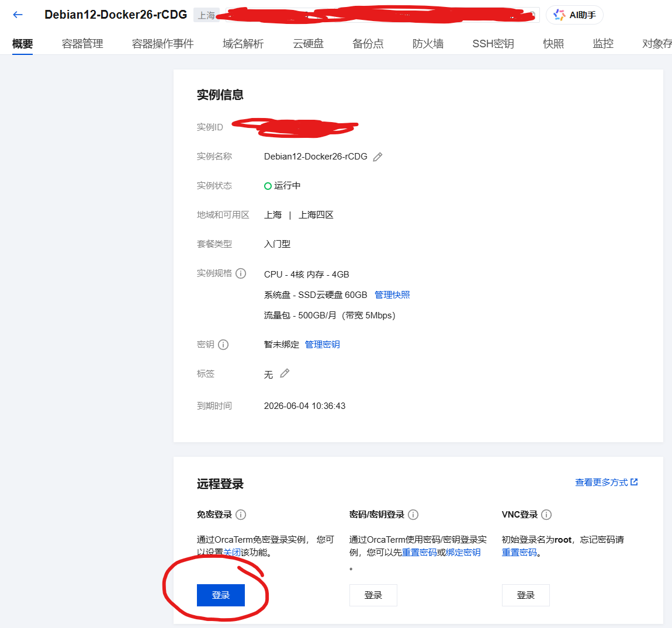Show info for 实例规格
Image resolution: width=672 pixels, height=628 pixels.
click(x=241, y=273)
